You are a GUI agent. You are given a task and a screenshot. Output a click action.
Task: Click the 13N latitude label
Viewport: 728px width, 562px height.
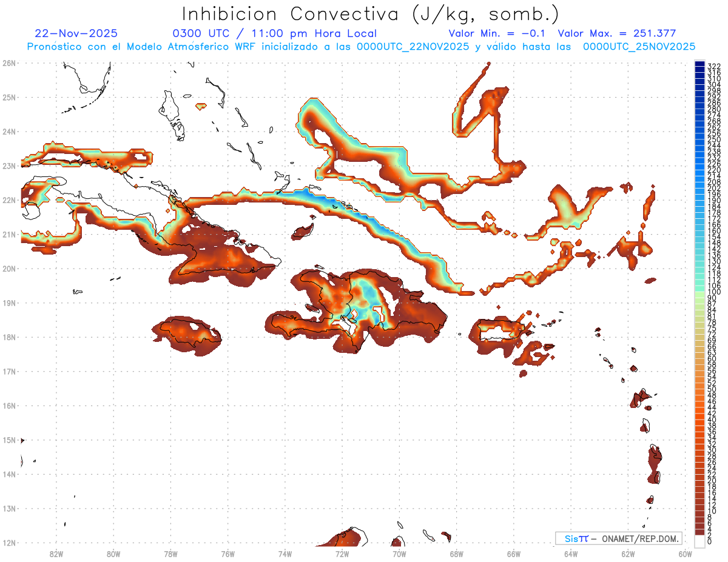pyautogui.click(x=8, y=508)
